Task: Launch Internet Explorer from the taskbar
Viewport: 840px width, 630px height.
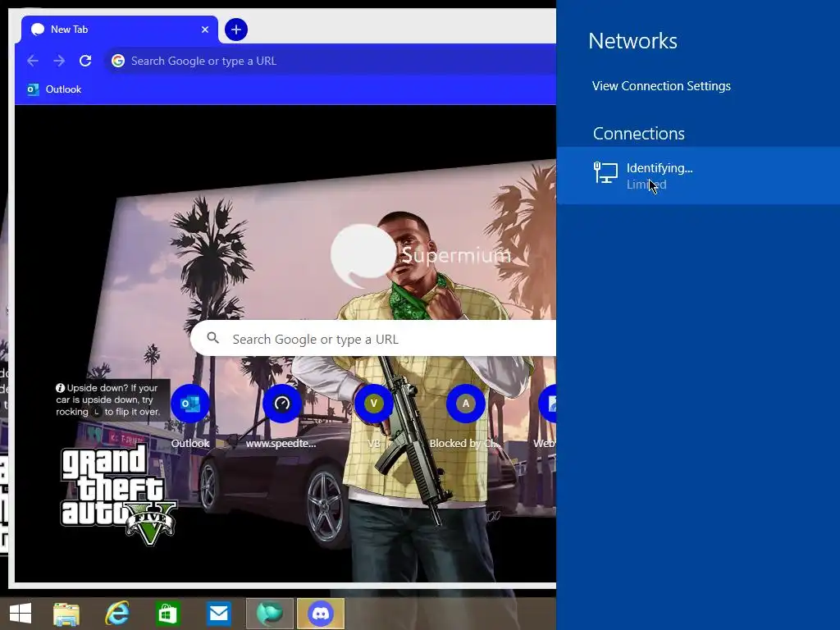Action: 116,614
